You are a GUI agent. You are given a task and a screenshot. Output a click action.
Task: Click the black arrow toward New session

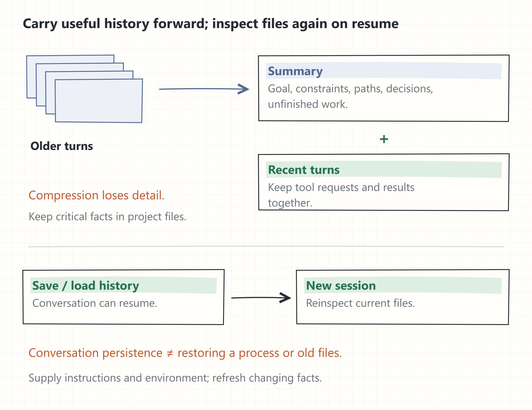pyautogui.click(x=261, y=298)
